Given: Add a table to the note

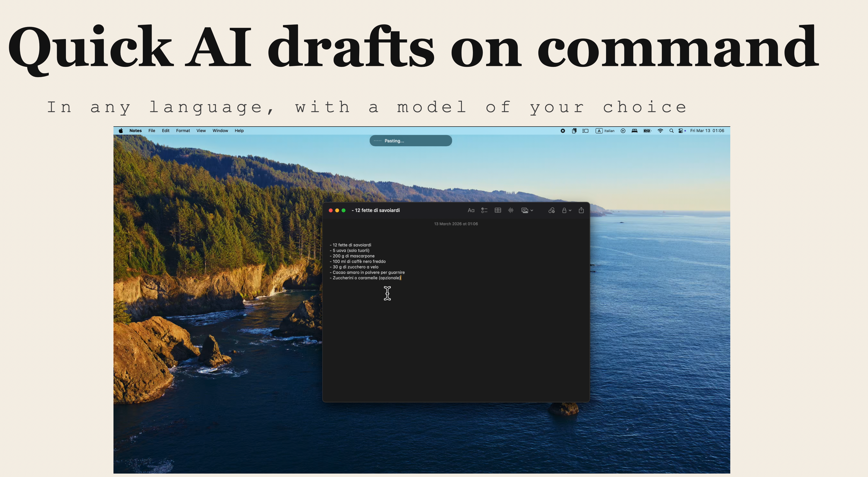Looking at the screenshot, I should point(498,210).
